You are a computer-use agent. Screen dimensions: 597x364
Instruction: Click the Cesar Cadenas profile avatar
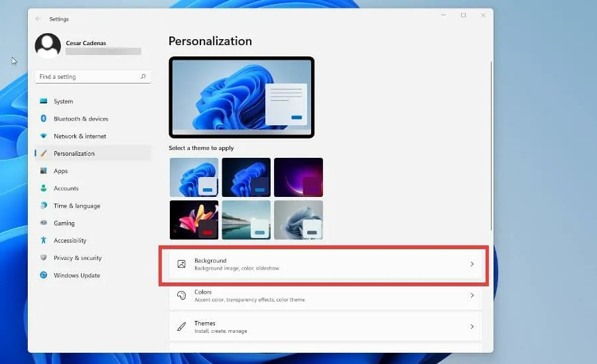(x=48, y=46)
